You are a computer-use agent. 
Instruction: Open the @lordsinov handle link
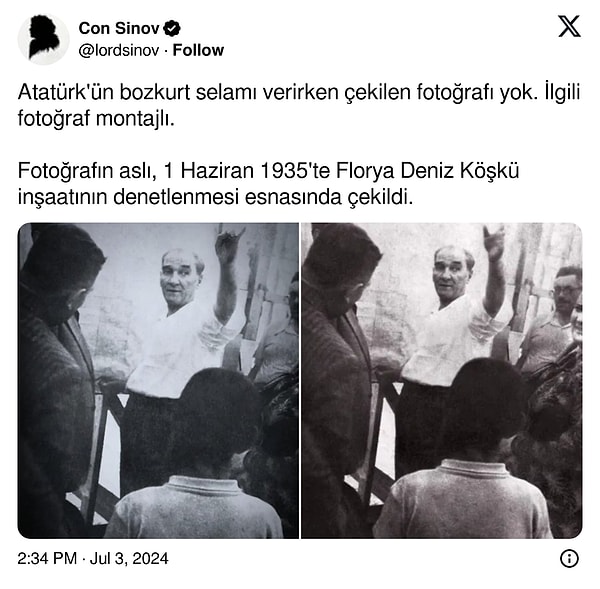[119, 50]
